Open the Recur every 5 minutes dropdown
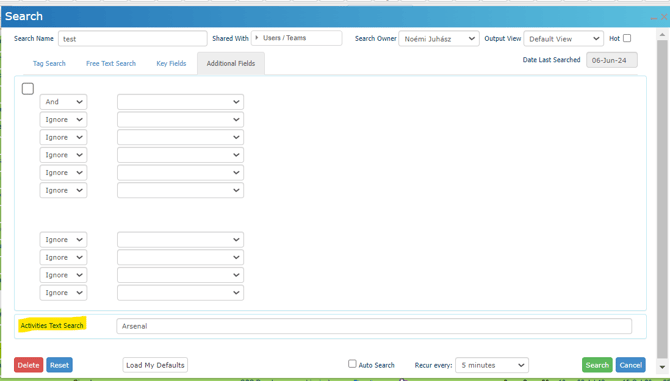Image resolution: width=670 pixels, height=381 pixels. pos(492,365)
